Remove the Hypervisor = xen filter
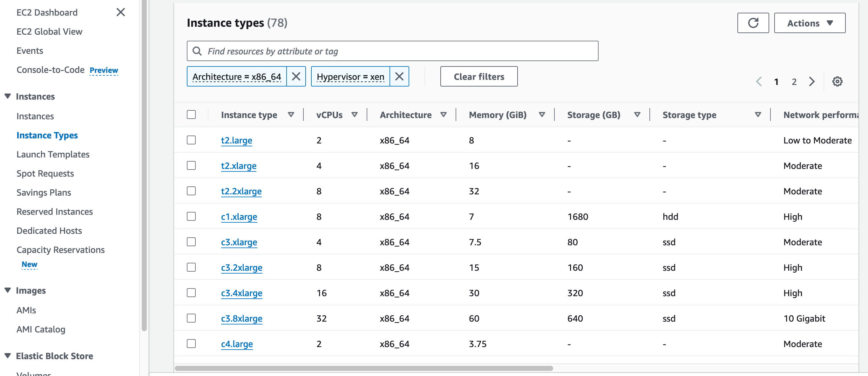868x376 pixels. click(399, 77)
